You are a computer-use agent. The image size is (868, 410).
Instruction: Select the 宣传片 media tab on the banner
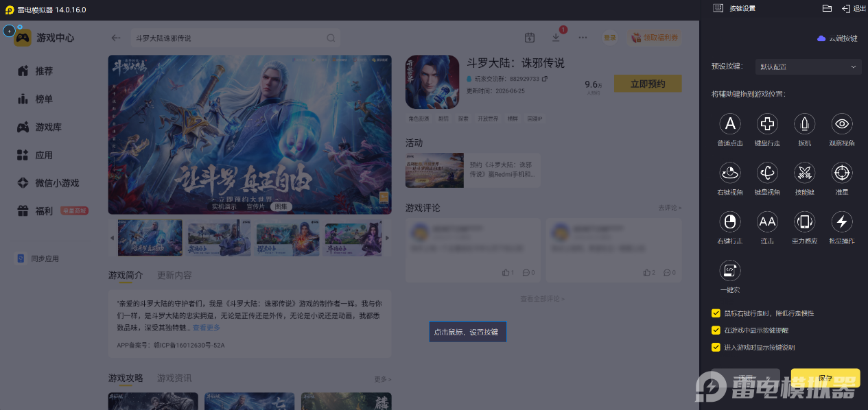pos(256,206)
